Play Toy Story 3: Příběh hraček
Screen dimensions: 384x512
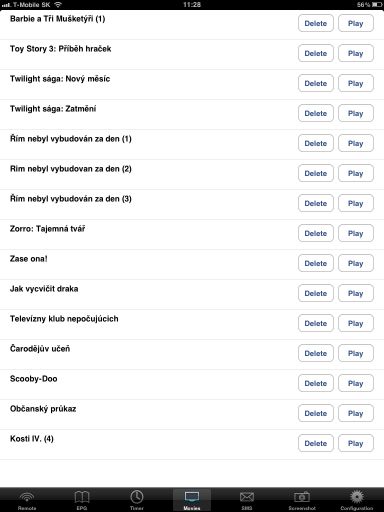[x=356, y=53]
